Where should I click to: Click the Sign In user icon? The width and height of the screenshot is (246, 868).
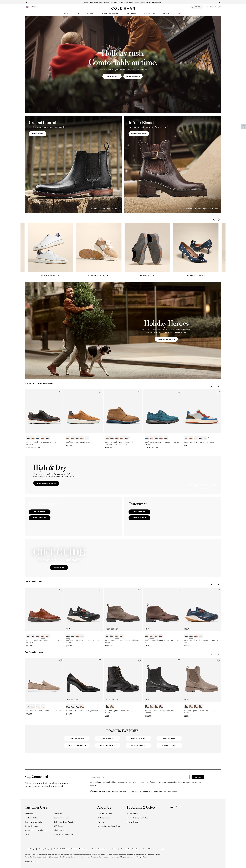(208, 7)
